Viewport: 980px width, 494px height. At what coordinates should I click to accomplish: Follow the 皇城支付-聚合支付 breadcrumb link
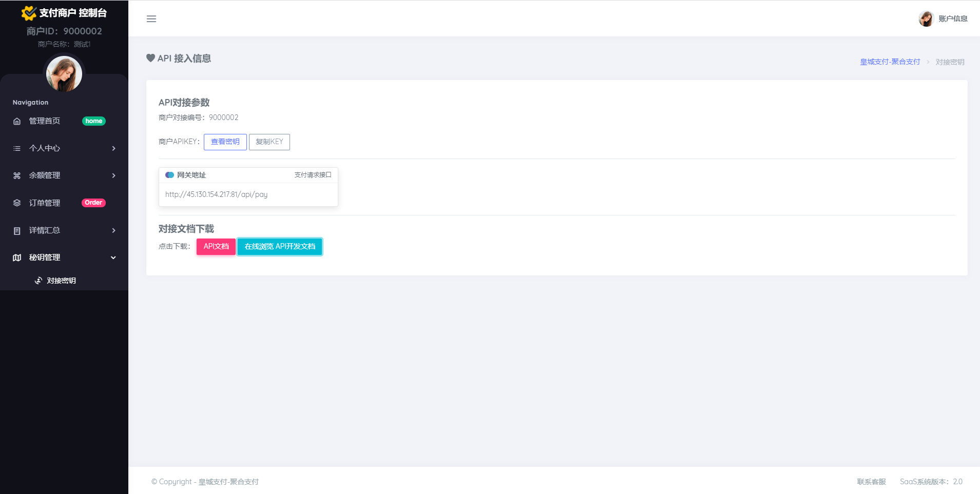(890, 62)
